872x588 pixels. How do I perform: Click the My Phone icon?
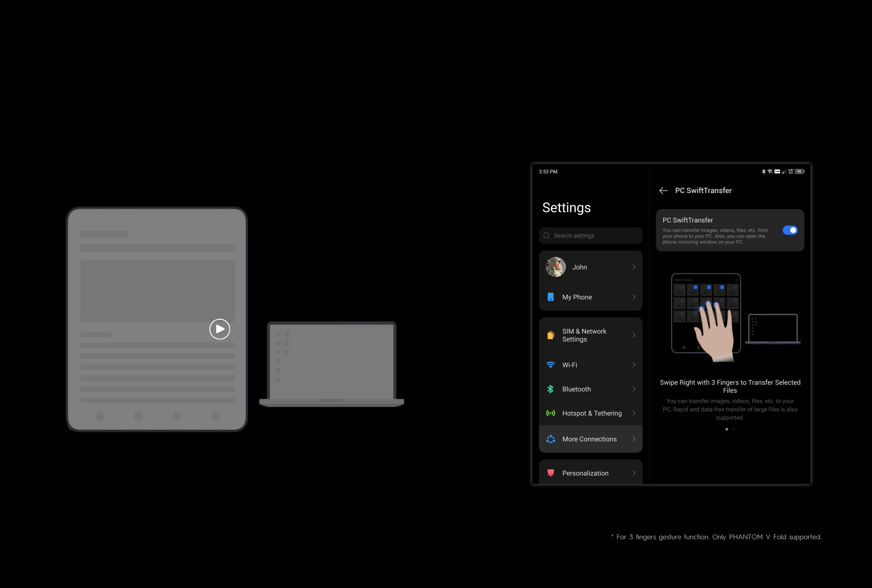coord(550,297)
